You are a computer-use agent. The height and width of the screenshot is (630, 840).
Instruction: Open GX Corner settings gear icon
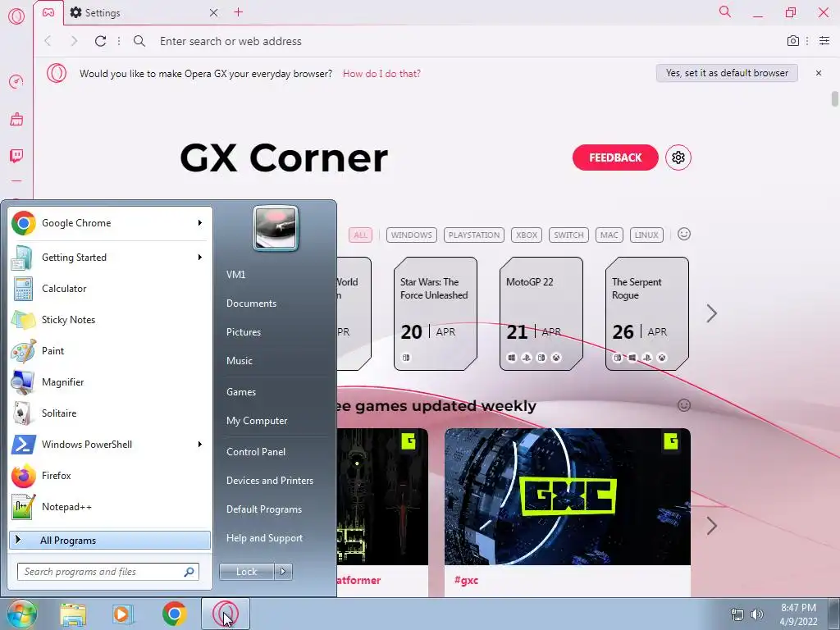[x=678, y=157]
